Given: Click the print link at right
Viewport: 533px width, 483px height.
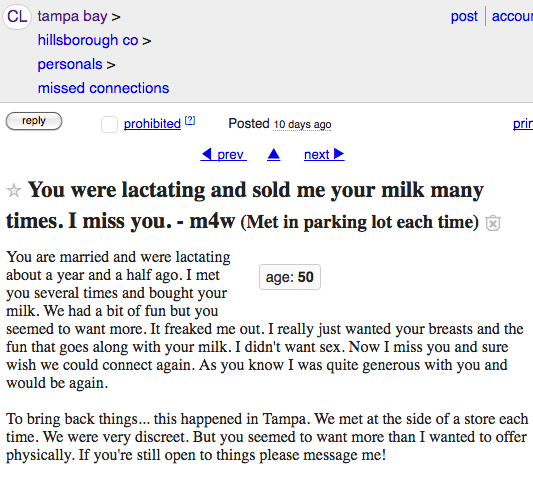Looking at the screenshot, I should tap(523, 124).
